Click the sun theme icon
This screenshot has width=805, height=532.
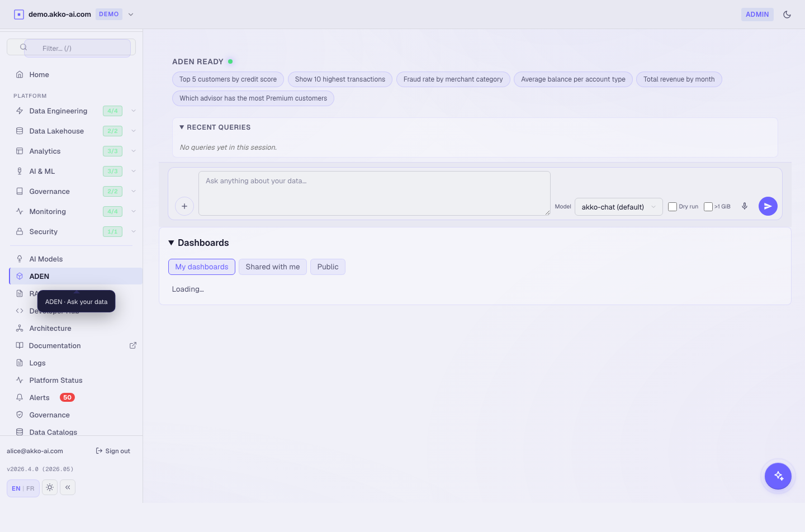(x=50, y=487)
